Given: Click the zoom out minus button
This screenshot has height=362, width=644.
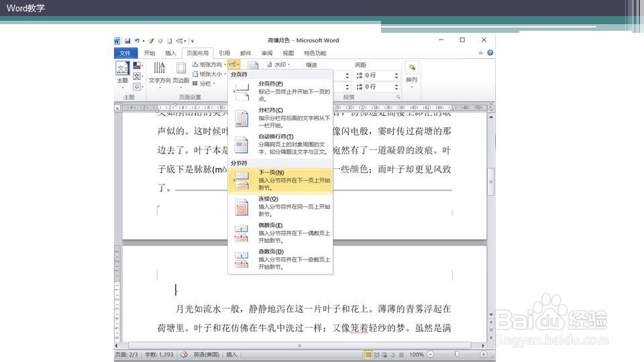Looking at the screenshot, I should click(x=431, y=354).
